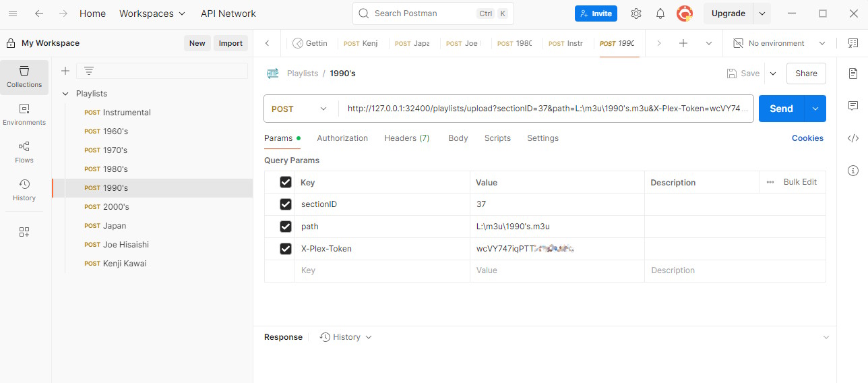Open the request comments icon

[x=852, y=106]
